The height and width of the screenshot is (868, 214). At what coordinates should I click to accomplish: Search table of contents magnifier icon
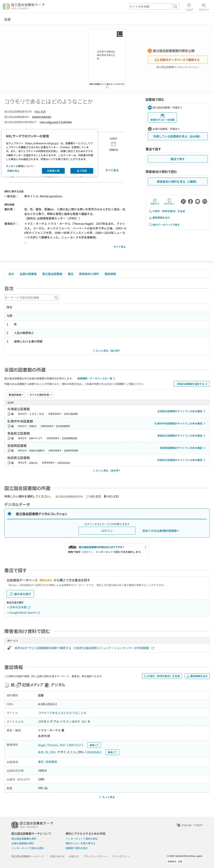pyautogui.click(x=56, y=297)
